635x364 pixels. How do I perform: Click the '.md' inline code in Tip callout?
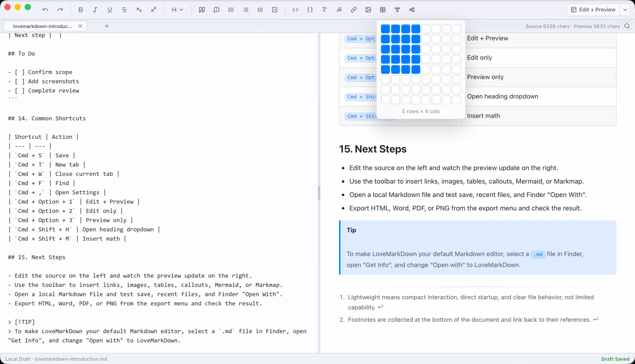538,254
